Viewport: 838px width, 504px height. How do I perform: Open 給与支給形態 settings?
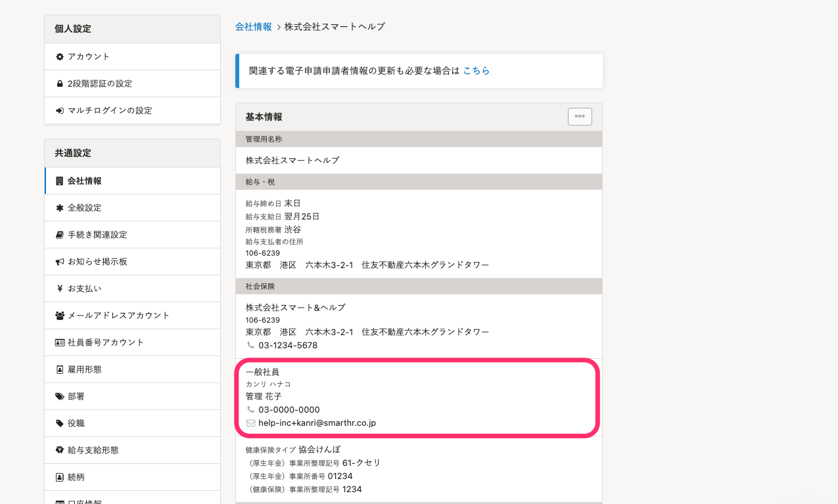pyautogui.click(x=132, y=450)
